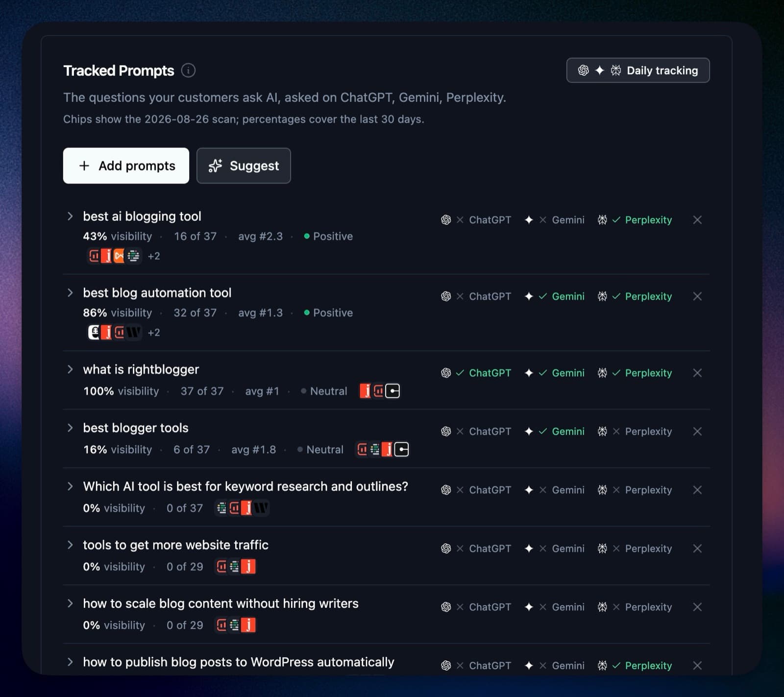The height and width of the screenshot is (697, 784).
Task: Expand the "best blogger tools" row
Action: [x=70, y=428]
